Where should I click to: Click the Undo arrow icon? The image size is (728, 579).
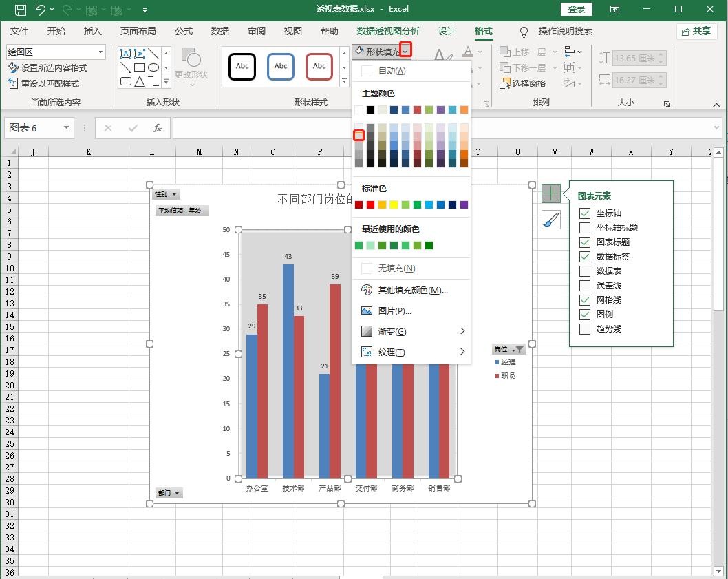tap(41, 10)
